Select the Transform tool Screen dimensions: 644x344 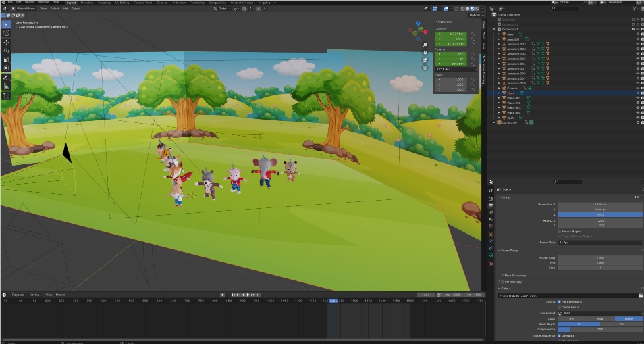coord(6,68)
